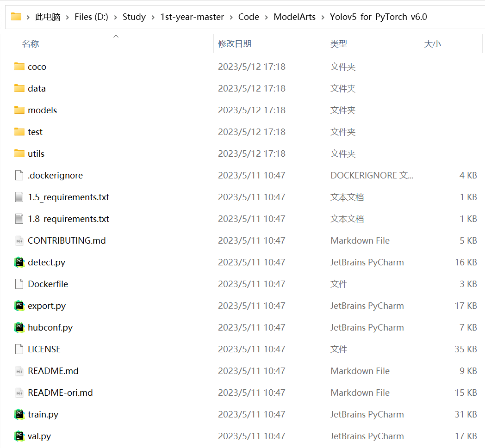This screenshot has width=485, height=448.
Task: Select the train.py file name
Action: click(x=43, y=414)
